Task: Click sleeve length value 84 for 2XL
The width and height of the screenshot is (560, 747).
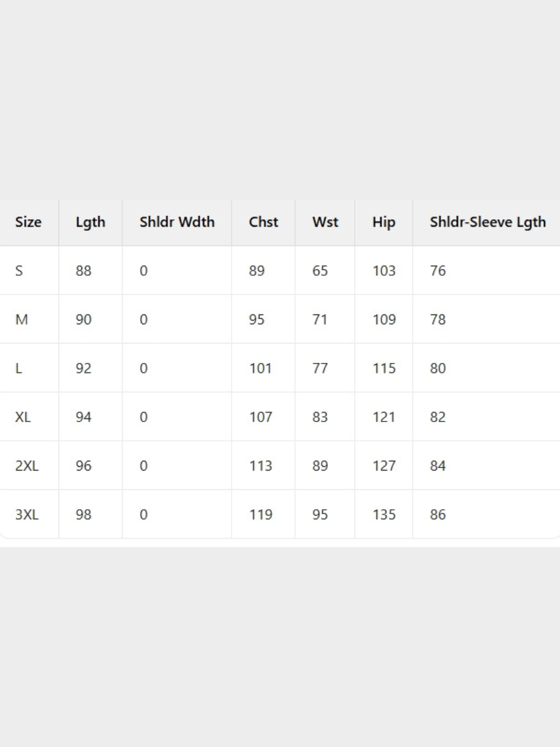Action: [x=437, y=466]
